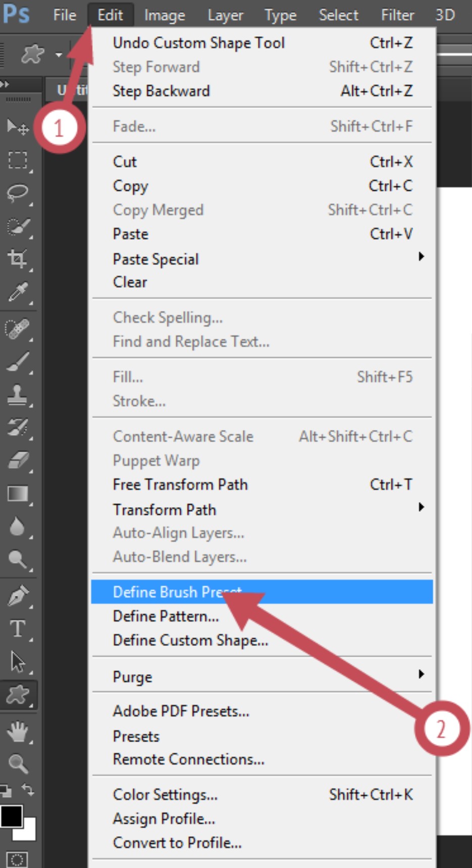Select the Move tool
This screenshot has width=472, height=868.
[18, 127]
